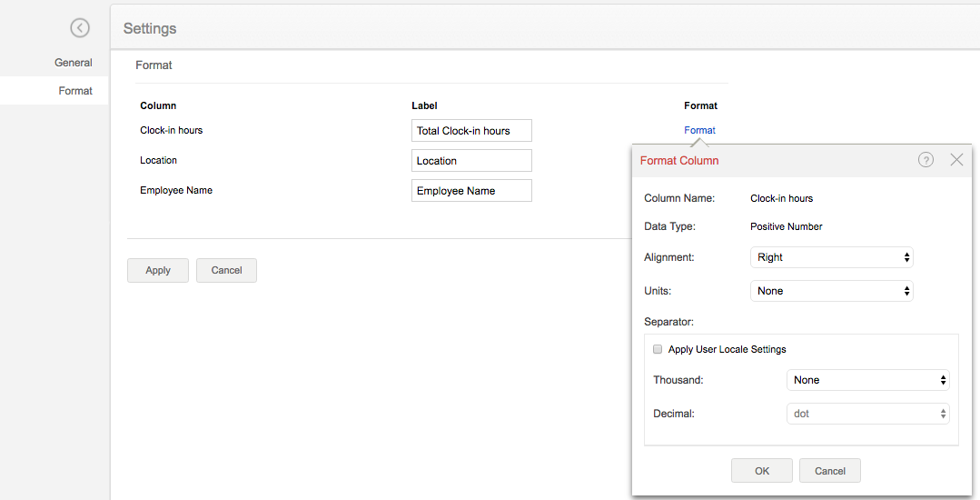Open the Alignment dropdown
980x500 pixels.
[x=831, y=257]
